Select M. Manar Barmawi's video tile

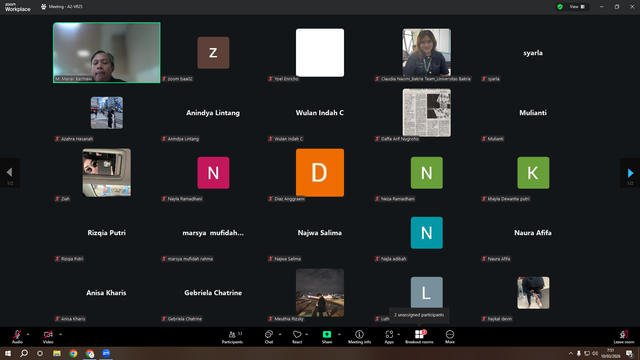107,53
